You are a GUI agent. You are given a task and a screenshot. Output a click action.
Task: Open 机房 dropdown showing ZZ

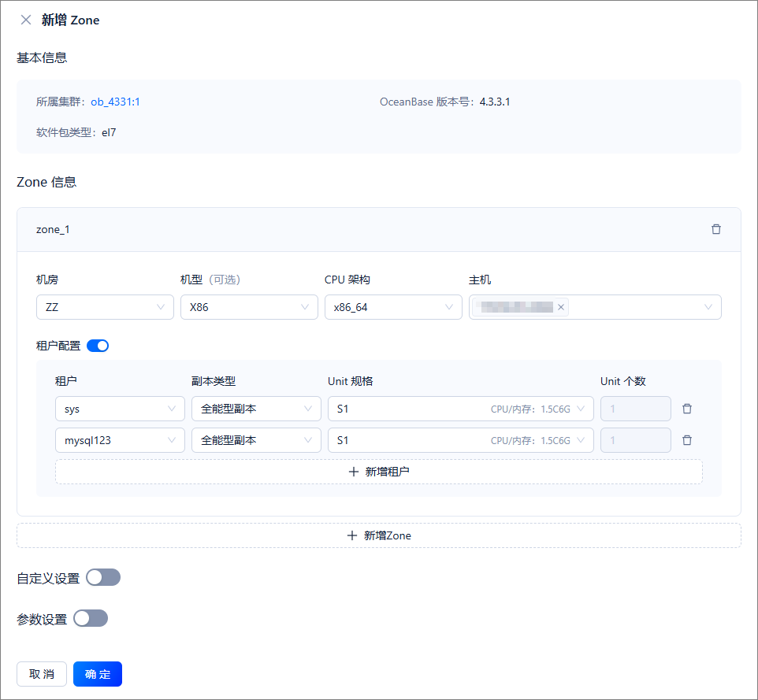[105, 307]
